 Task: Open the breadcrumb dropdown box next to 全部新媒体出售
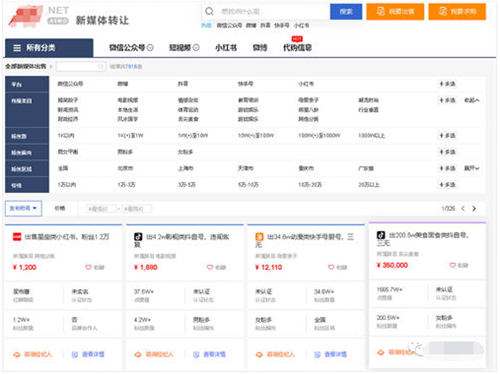tap(81, 67)
